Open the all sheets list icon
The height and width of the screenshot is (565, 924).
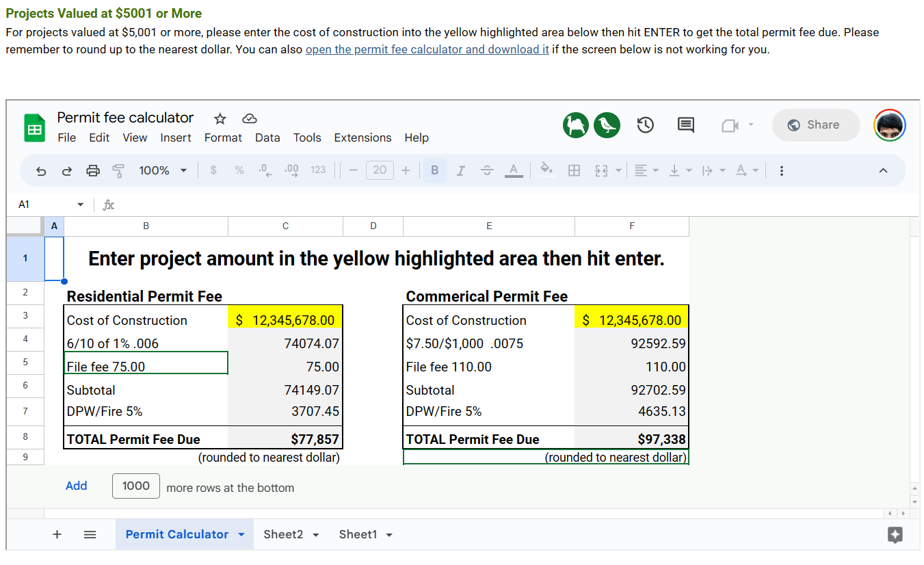tap(90, 535)
